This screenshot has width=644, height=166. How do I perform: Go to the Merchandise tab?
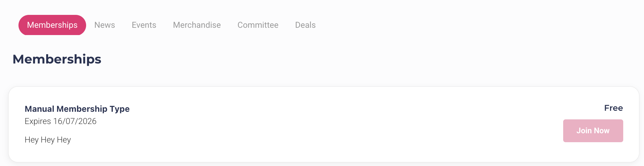click(197, 25)
